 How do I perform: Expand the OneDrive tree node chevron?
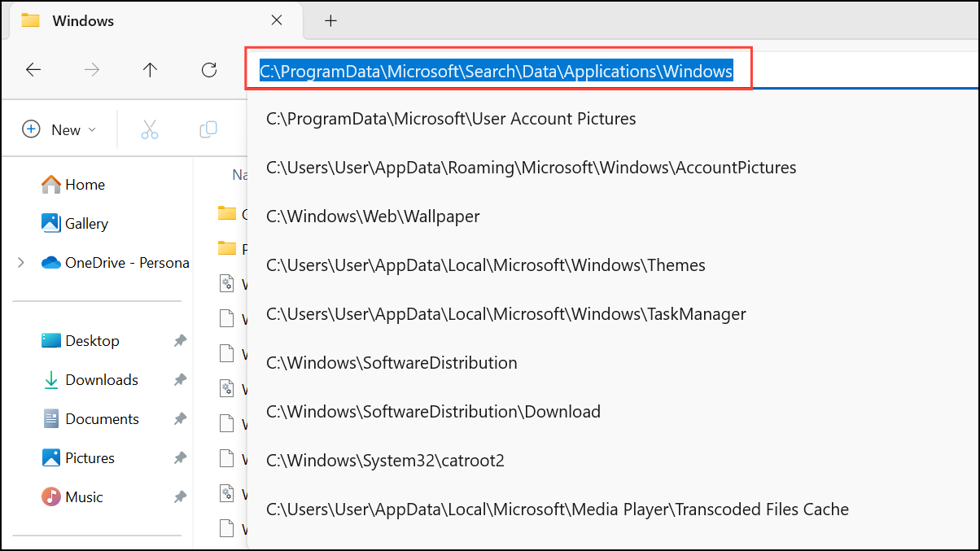21,263
